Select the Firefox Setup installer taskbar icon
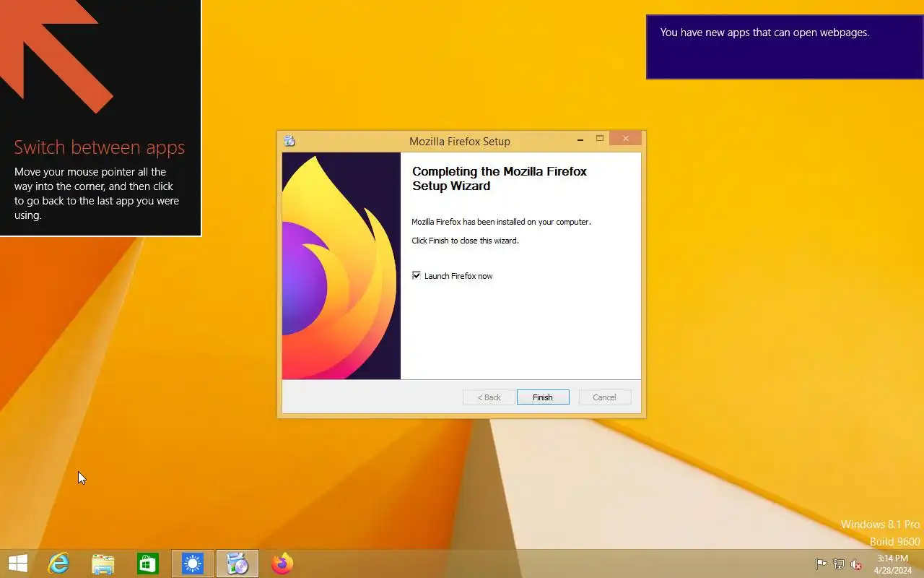The image size is (924, 578). pos(237,564)
